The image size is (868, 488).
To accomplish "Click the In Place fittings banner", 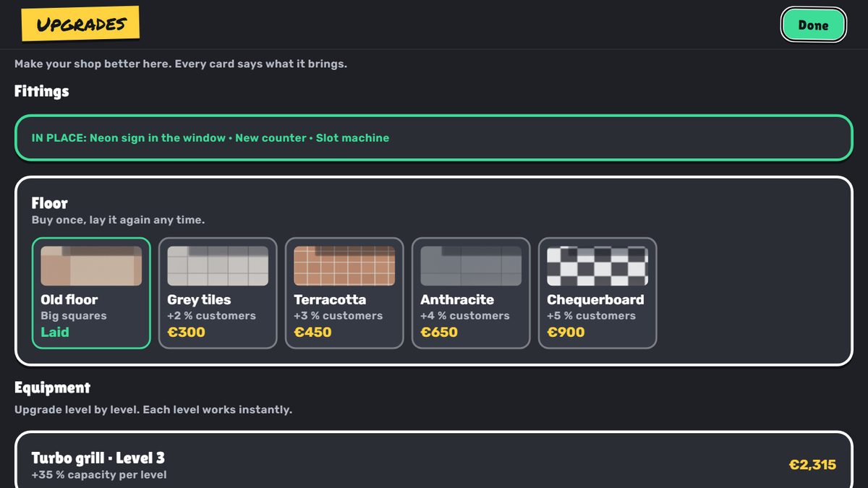I will (x=434, y=137).
